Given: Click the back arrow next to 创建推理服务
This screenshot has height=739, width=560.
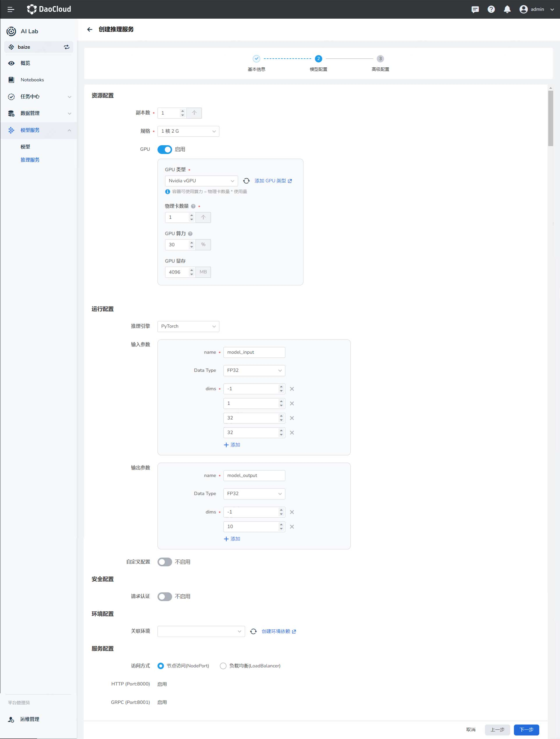Looking at the screenshot, I should coord(89,29).
